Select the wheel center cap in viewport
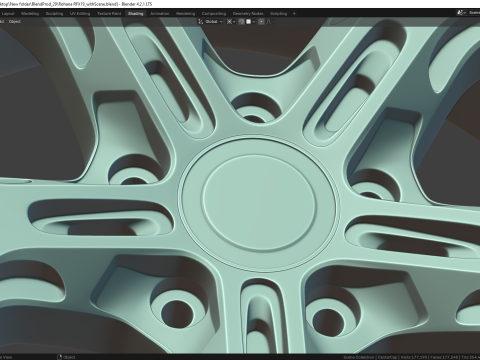Viewport: 480px width, 360px height. (259, 204)
